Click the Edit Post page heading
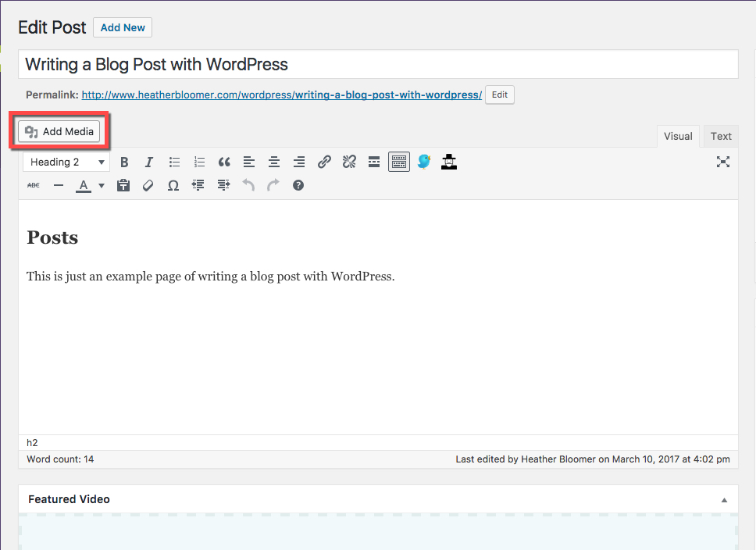Screen dimensions: 756x550 pyautogui.click(x=52, y=27)
